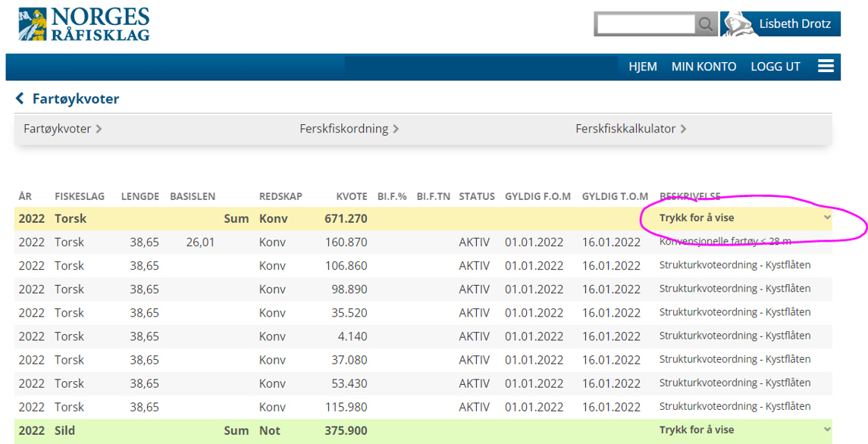This screenshot has height=444, width=868.
Task: Click LOGG UT to sign out
Action: pos(775,67)
